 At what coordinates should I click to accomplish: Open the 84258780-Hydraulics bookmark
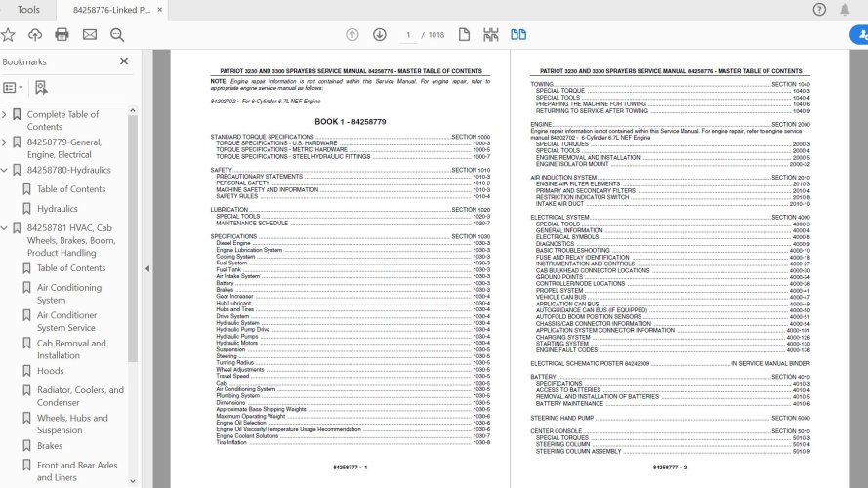click(68, 170)
